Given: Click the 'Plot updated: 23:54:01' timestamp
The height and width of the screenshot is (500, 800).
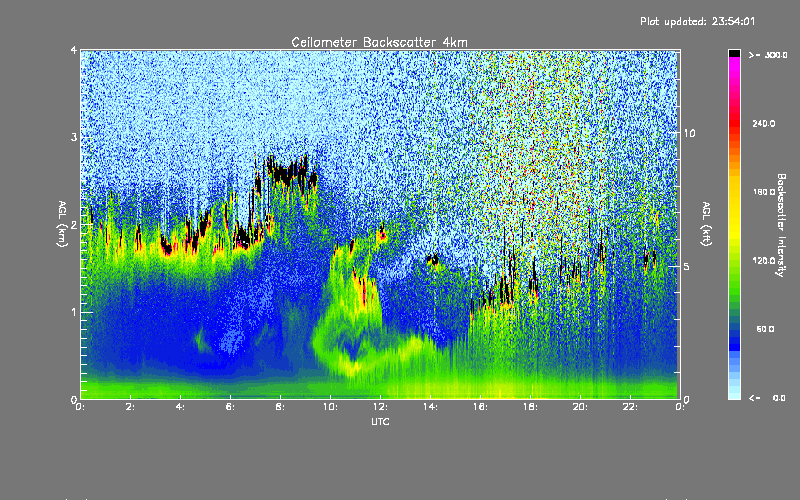Looking at the screenshot, I should coord(697,21).
